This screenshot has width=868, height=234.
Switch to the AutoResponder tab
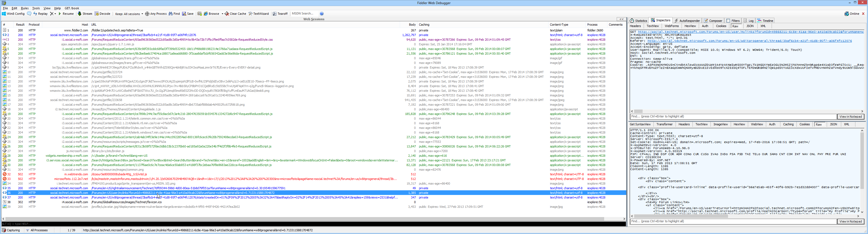[x=687, y=20]
